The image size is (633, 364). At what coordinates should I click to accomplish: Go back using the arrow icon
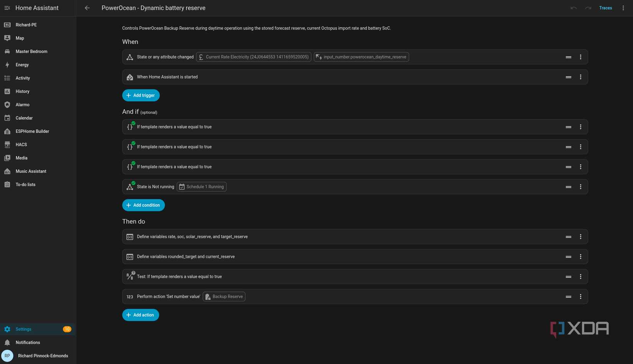(x=87, y=8)
